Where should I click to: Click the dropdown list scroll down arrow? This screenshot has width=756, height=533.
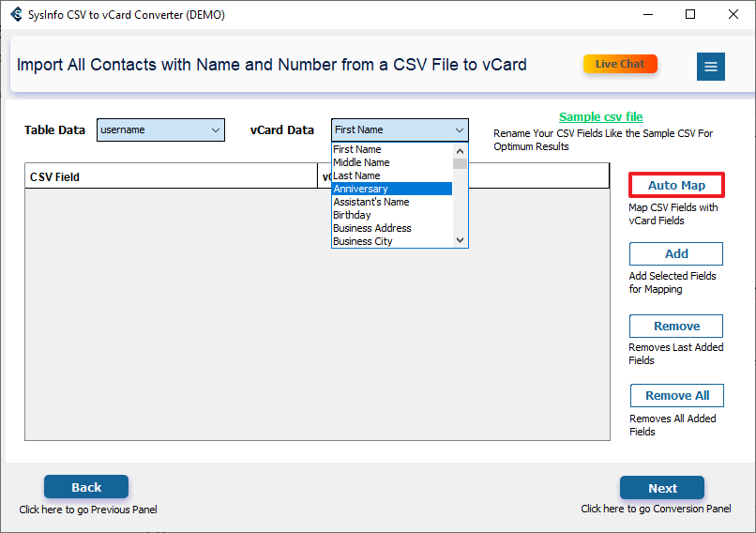click(460, 239)
